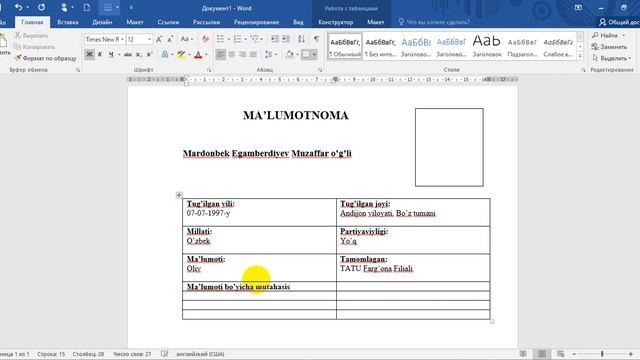Toggle show paragraph marks (¶)

point(316,39)
